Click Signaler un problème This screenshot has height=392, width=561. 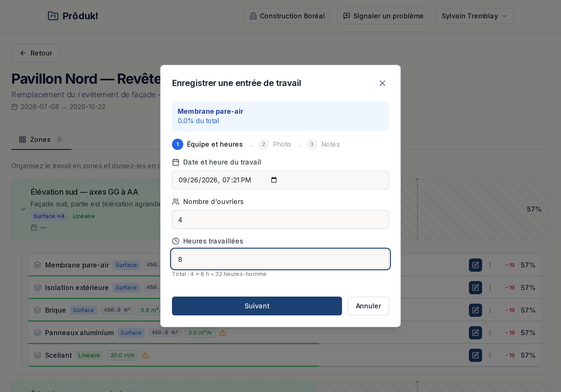(x=383, y=16)
